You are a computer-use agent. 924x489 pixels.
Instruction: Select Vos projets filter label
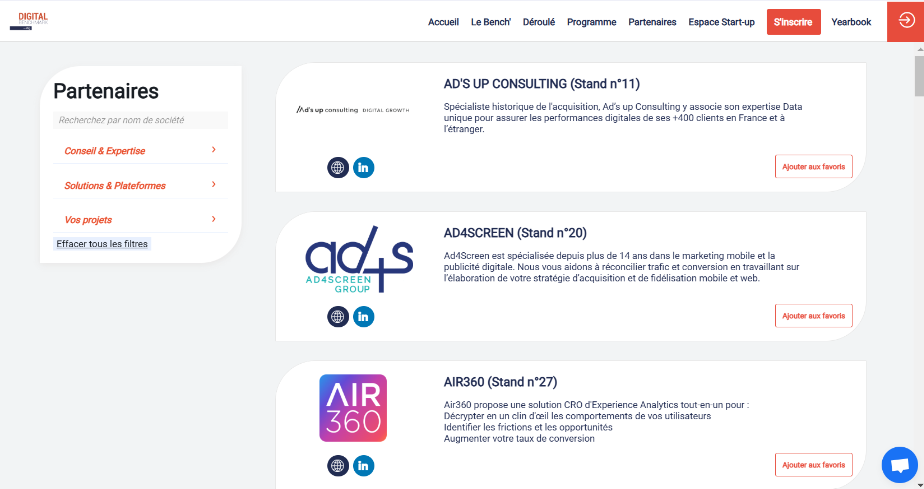click(88, 220)
